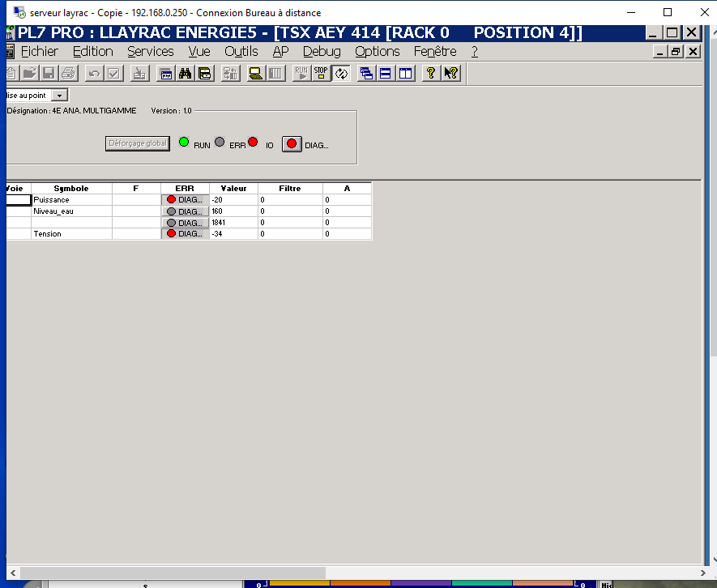The height and width of the screenshot is (588, 717).
Task: Click the yellow question mark help icon
Action: pyautogui.click(x=431, y=73)
